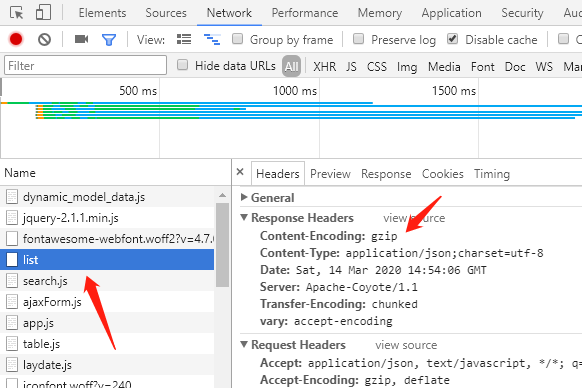Screen dimensions: 582x388
Task: Toggle the blue filter funnel icon
Action: (109, 39)
